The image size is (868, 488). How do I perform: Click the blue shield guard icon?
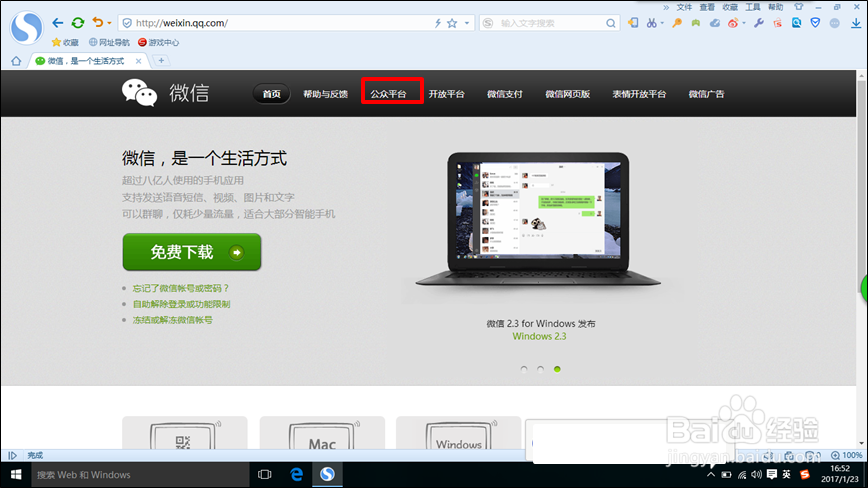(815, 23)
